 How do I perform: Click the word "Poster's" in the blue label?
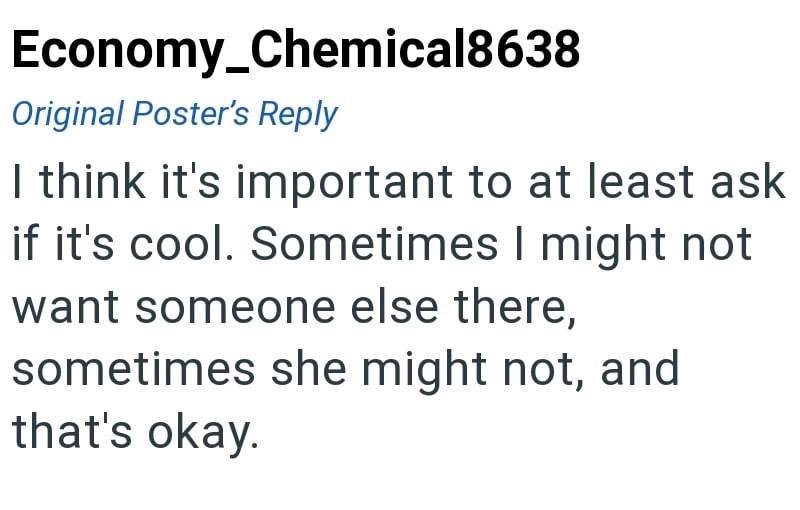[192, 114]
